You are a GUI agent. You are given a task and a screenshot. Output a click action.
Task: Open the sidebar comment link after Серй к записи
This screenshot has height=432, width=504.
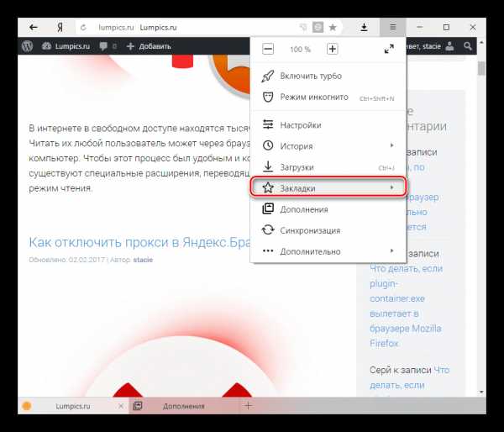(410, 377)
